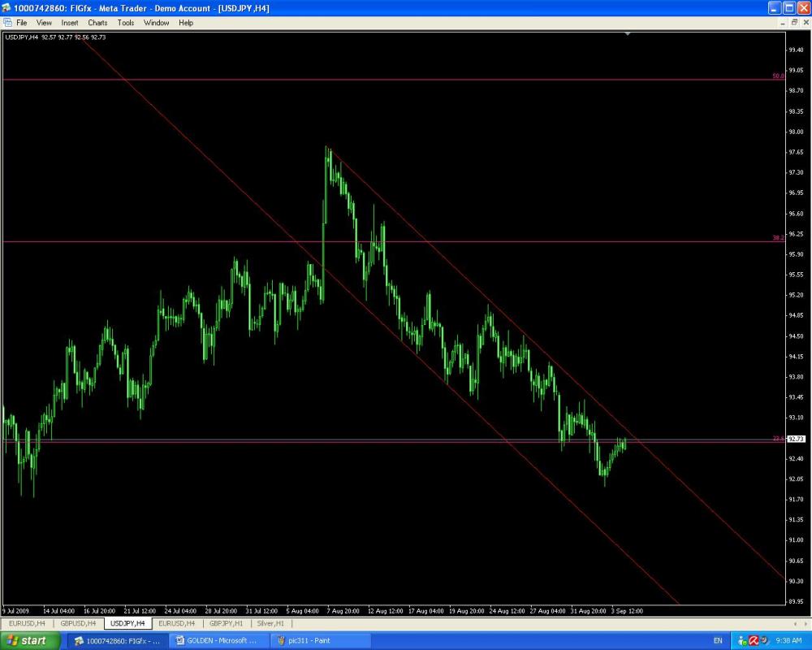This screenshot has height=650, width=812.
Task: Click the MetaTrader icon in the title bar
Action: coord(6,8)
